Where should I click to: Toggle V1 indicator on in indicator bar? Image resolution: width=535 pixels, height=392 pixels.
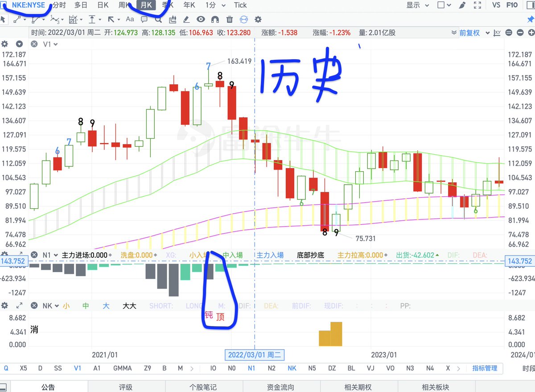point(78,368)
